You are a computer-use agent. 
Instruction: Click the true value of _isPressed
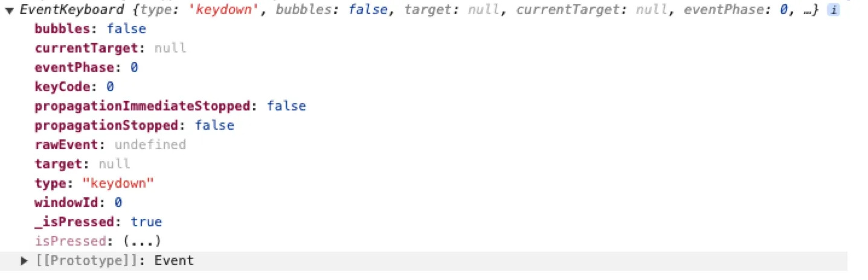point(147,222)
